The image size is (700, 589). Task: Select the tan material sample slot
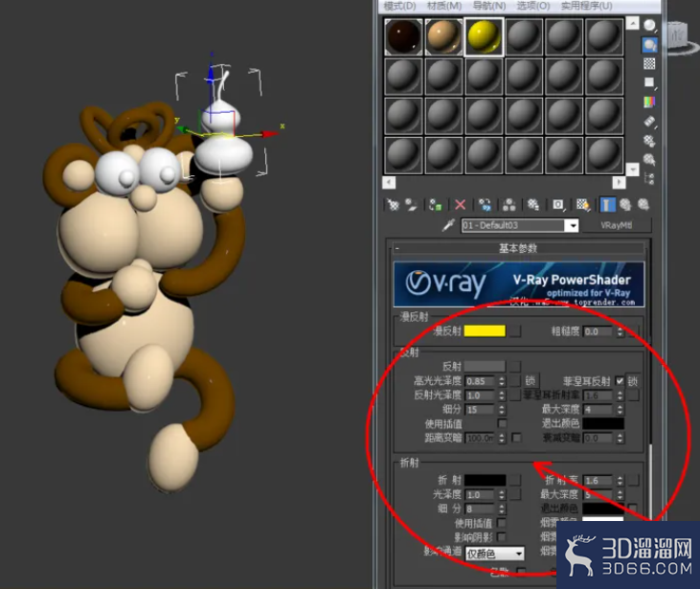(x=443, y=37)
